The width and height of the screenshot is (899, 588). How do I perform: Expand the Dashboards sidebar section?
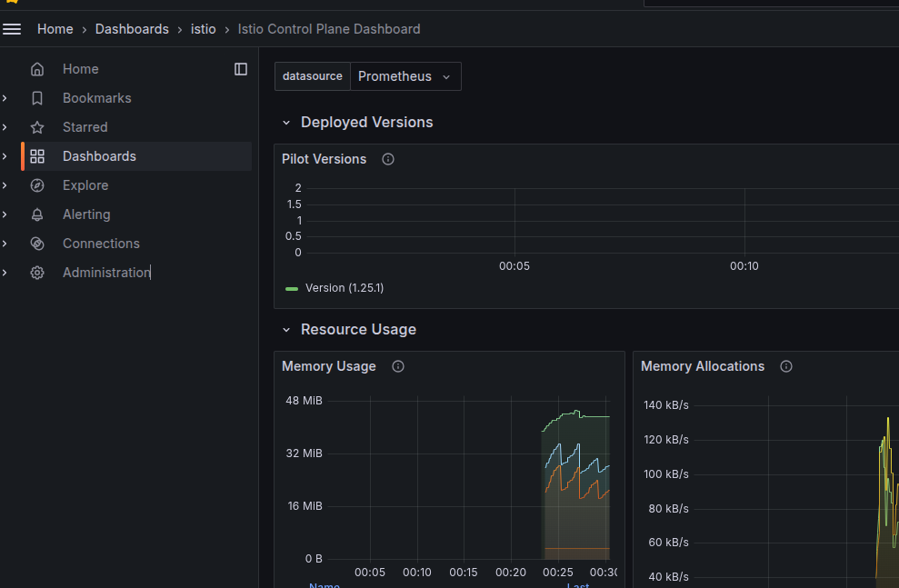5,156
